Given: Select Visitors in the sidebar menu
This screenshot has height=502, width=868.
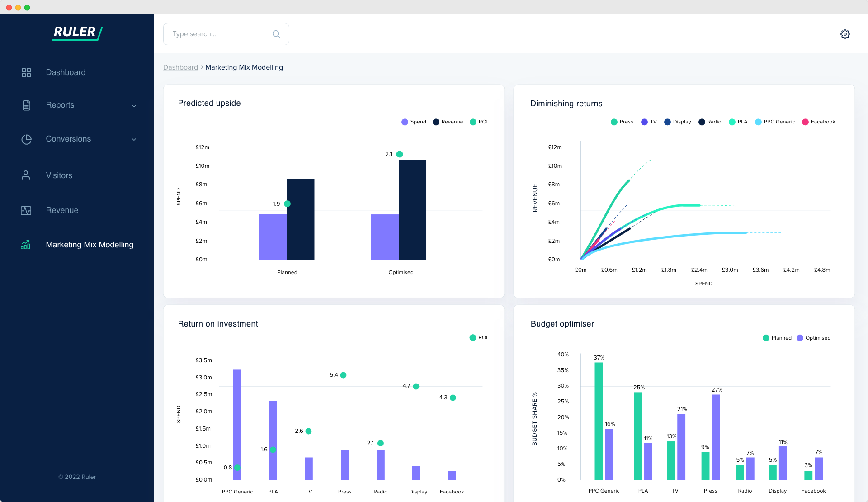Looking at the screenshot, I should [59, 175].
